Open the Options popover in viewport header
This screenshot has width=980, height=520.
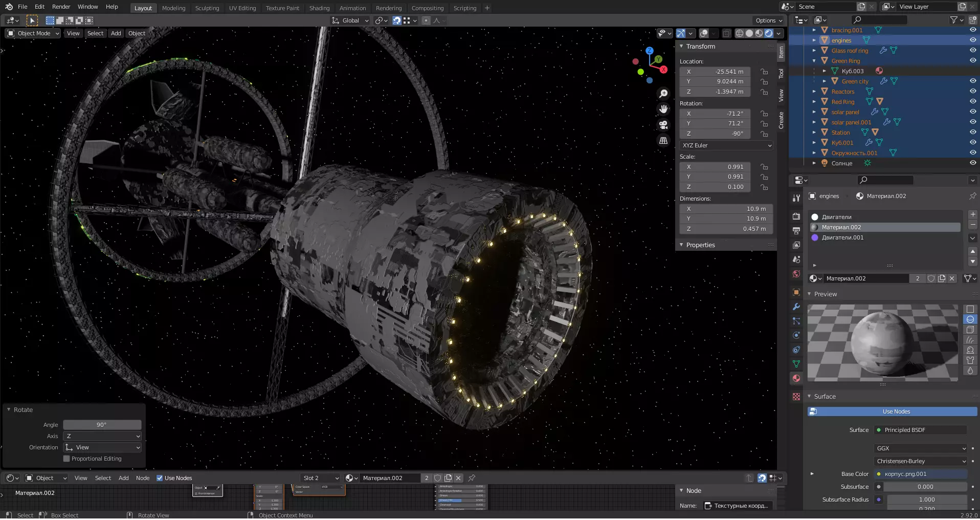pos(769,20)
